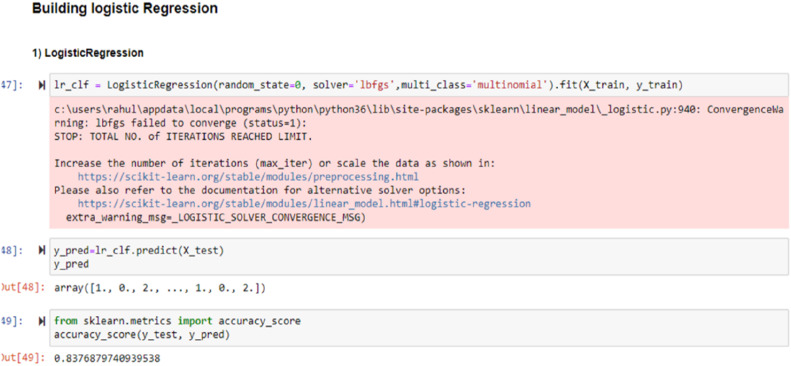Screen dimensions: 791x366
Task: Run the y_pred predict cell
Action: [x=41, y=250]
